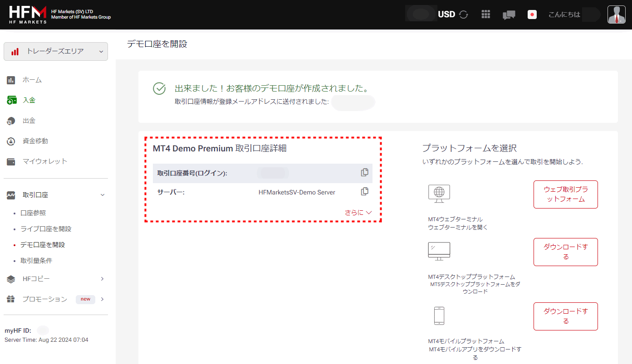The width and height of the screenshot is (632, 364).
Task: Click MT5デスクトッププラットフォームをダウンロード link
Action: pyautogui.click(x=475, y=288)
